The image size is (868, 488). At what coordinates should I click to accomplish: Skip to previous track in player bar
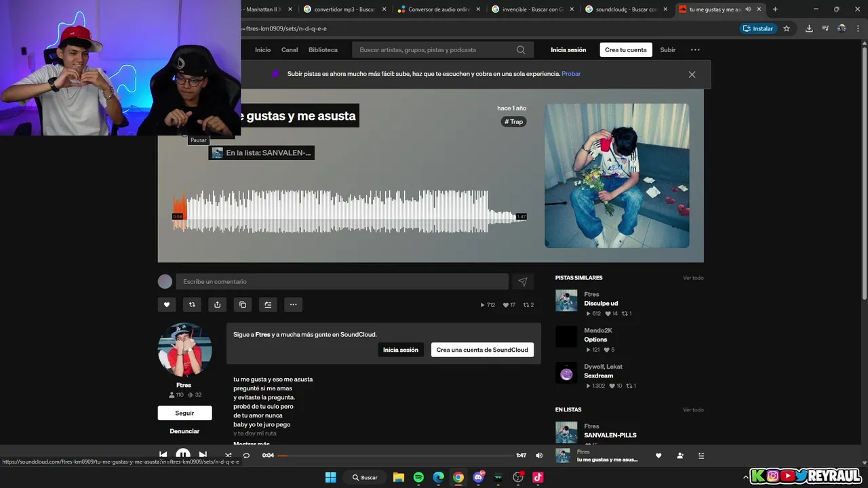click(x=163, y=455)
